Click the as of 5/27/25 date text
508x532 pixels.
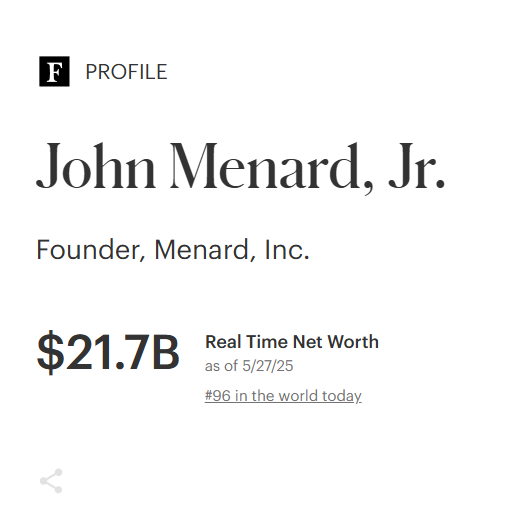point(249,366)
